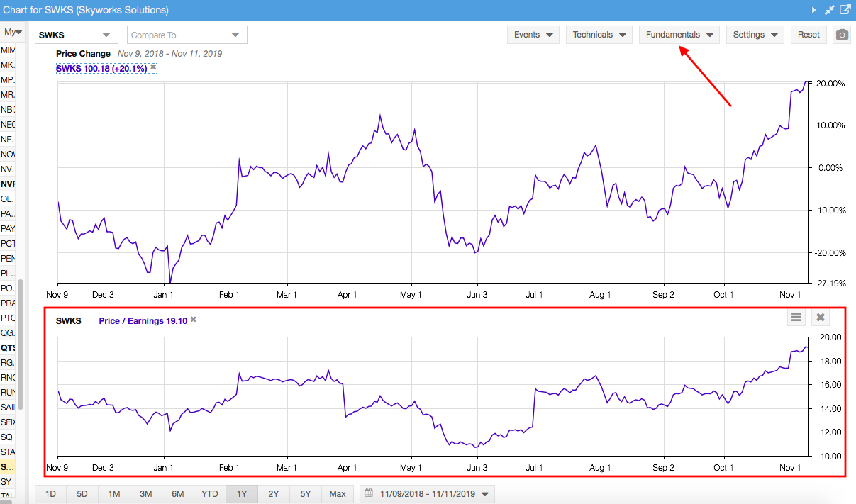Open the Events dropdown
This screenshot has height=504, width=856.
tap(533, 35)
